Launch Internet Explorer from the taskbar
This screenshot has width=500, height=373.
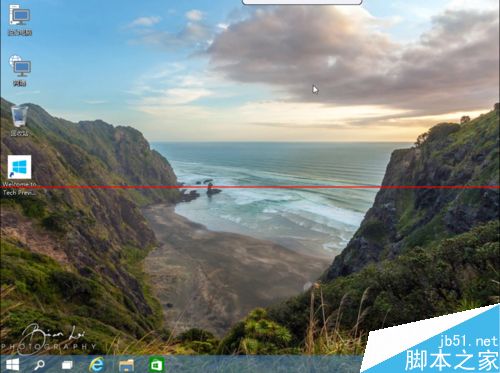click(96, 364)
